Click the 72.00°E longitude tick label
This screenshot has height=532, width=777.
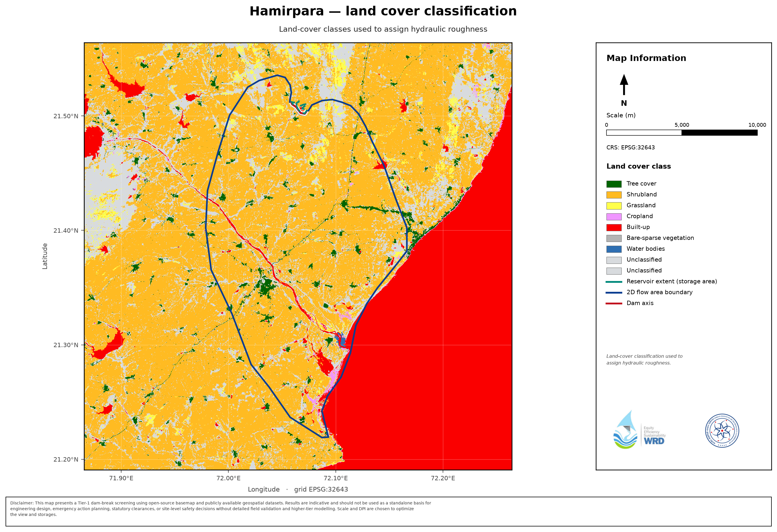coord(228,478)
